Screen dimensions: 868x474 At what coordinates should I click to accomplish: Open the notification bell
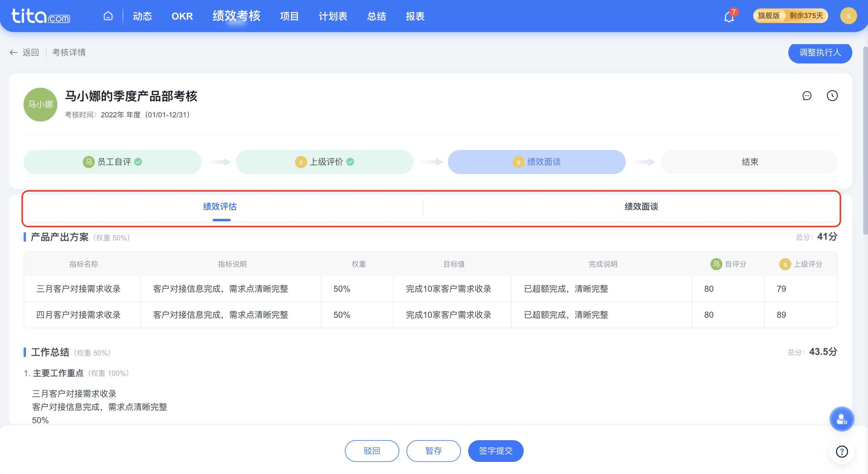coord(729,17)
